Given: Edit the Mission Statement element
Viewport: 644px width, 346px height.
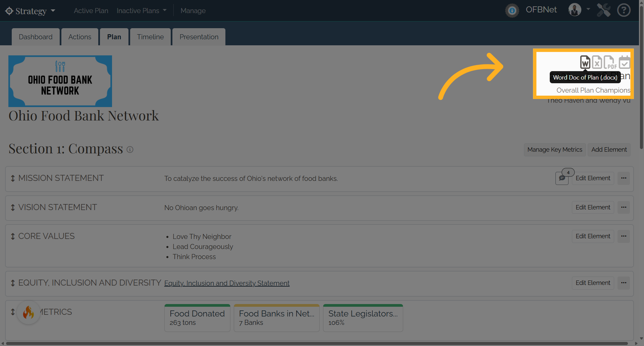Looking at the screenshot, I should [593, 178].
